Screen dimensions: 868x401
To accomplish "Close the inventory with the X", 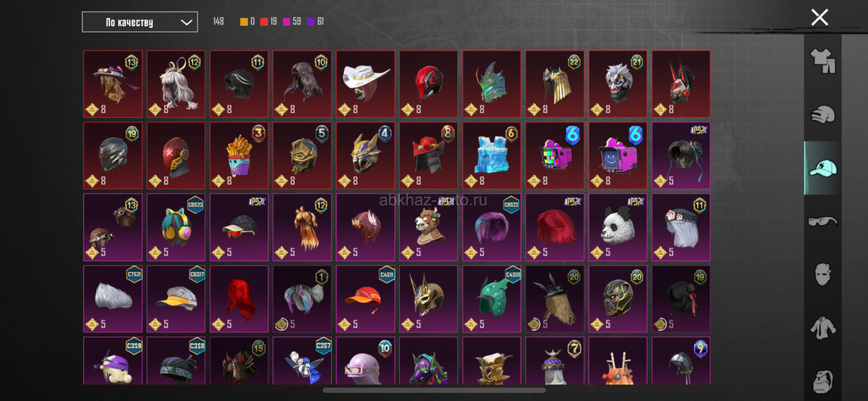I will click(x=820, y=18).
